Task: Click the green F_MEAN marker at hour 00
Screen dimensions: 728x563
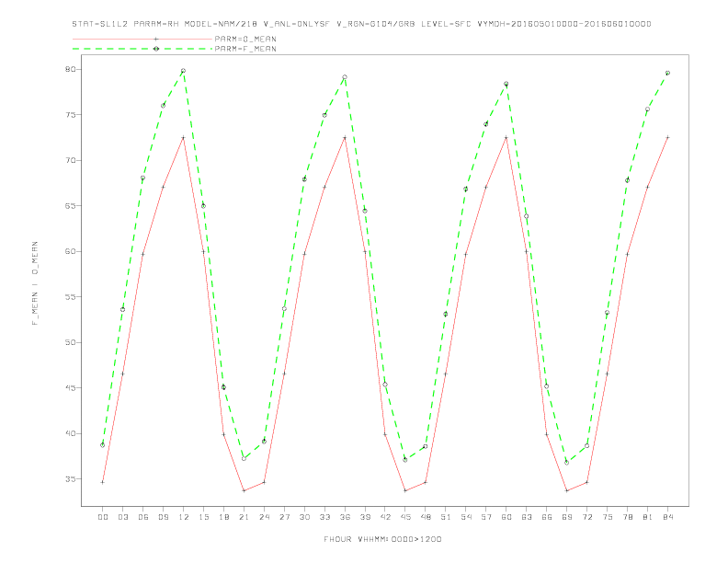Action: pyautogui.click(x=103, y=445)
